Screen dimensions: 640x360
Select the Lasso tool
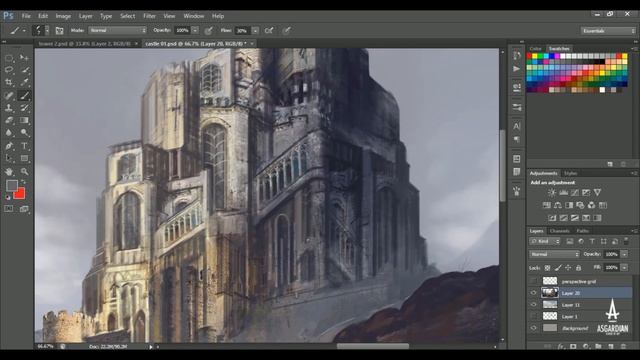point(9,70)
